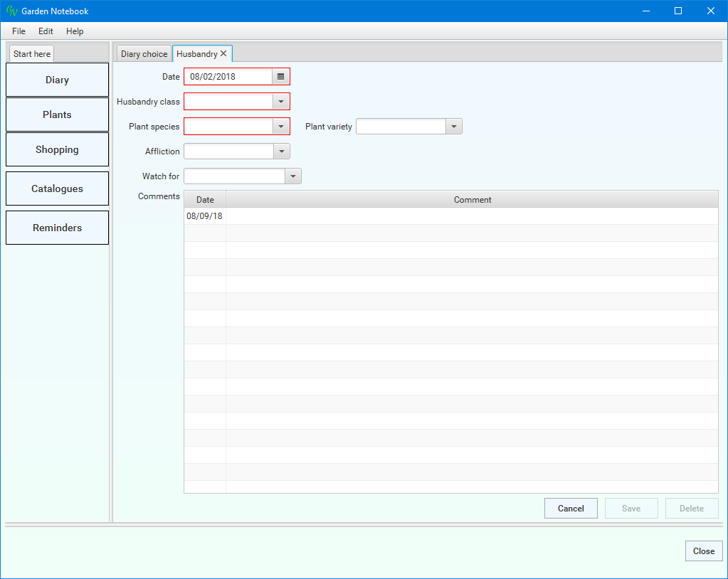Image resolution: width=728 pixels, height=579 pixels.
Task: Open the File menu
Action: (x=19, y=31)
